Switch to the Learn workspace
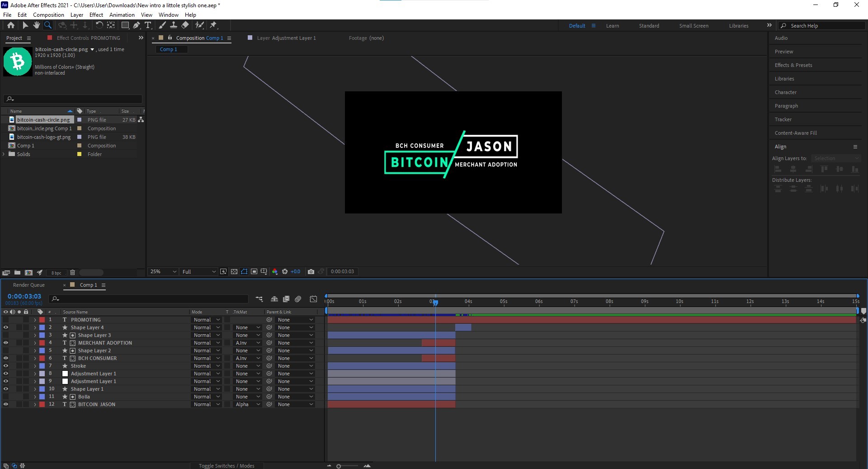The image size is (868, 469). (x=613, y=26)
